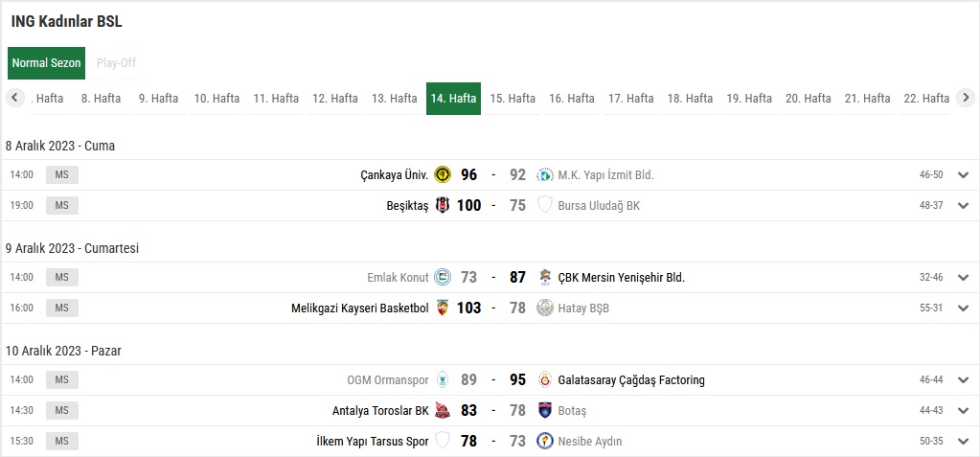Open the Hatay BŞB team link
Image resolution: width=980 pixels, height=457 pixels.
pyautogui.click(x=583, y=308)
